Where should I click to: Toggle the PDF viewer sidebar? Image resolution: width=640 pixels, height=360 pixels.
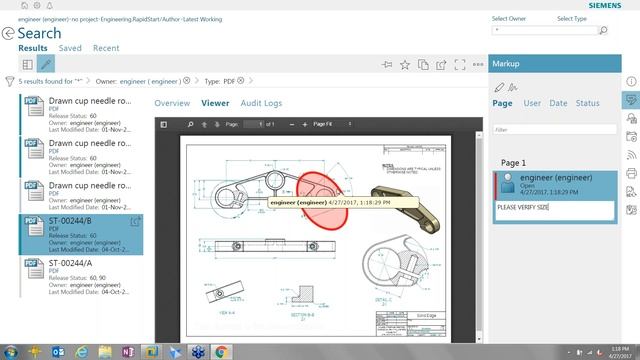[164, 124]
